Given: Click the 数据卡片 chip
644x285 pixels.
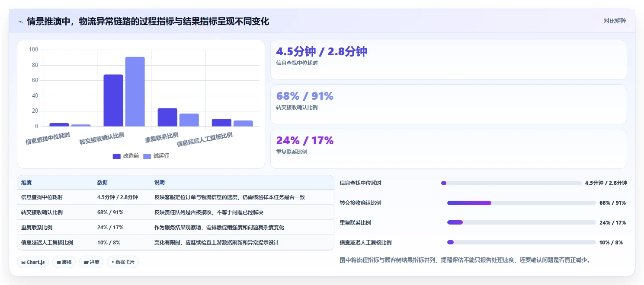Looking at the screenshot, I should tap(123, 262).
